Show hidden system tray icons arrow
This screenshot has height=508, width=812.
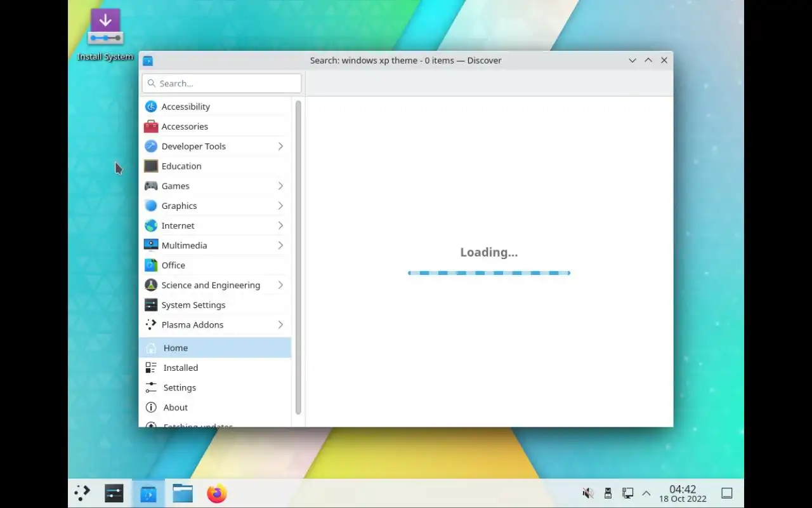tap(646, 493)
